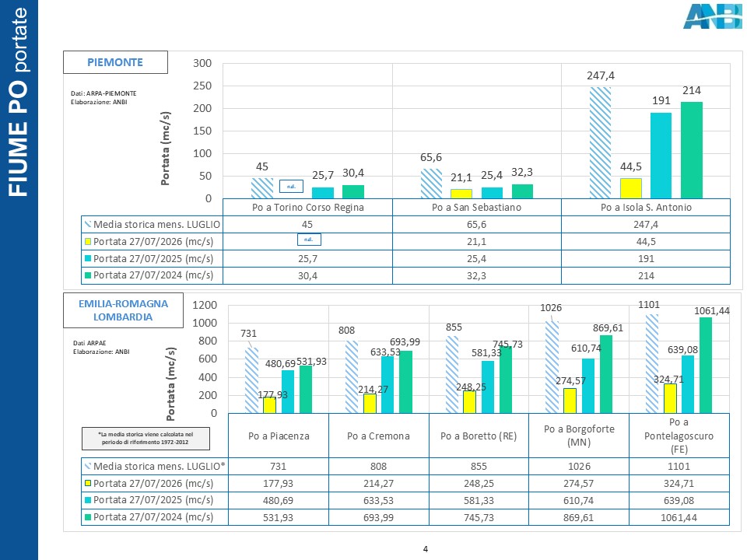Click the hatched legend icon for Media storica mens. LUGLIO*

pos(88,466)
